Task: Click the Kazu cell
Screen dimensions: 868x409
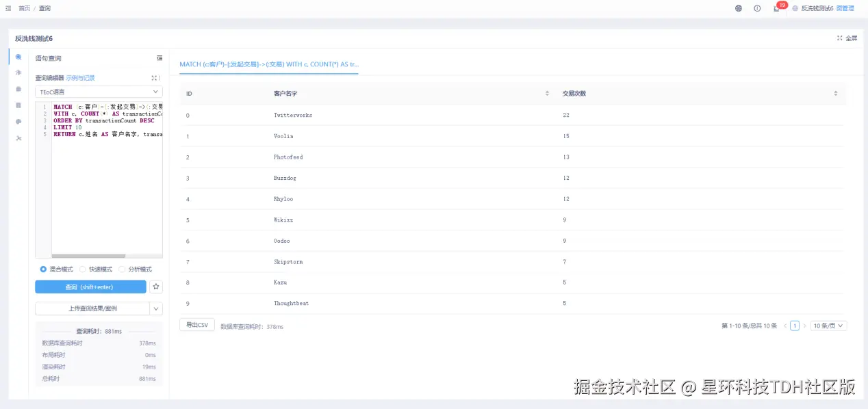Action: coord(280,282)
